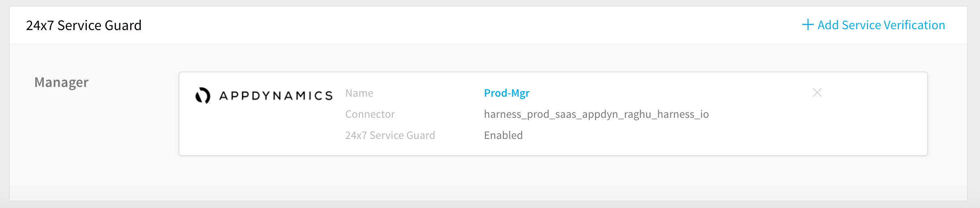This screenshot has width=980, height=208.
Task: Click the Name field label
Action: (x=359, y=93)
